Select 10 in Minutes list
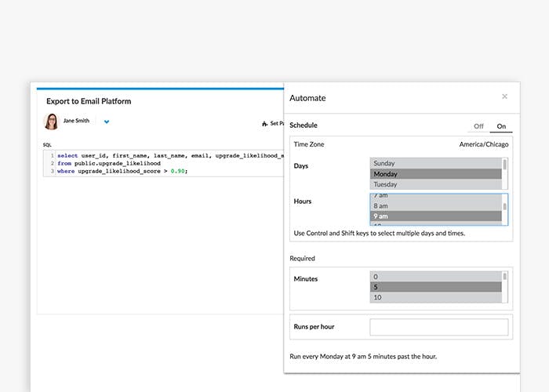 click(x=435, y=297)
